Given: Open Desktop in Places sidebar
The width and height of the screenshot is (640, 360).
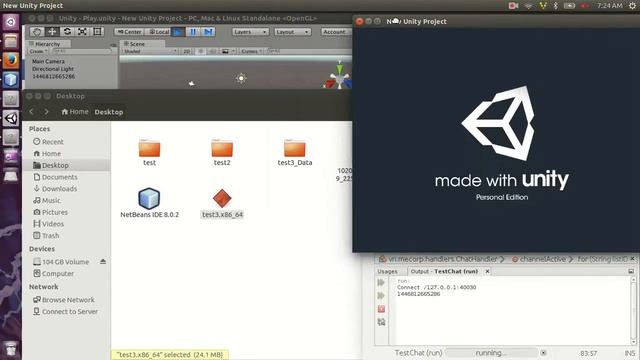Looking at the screenshot, I should 51,165.
